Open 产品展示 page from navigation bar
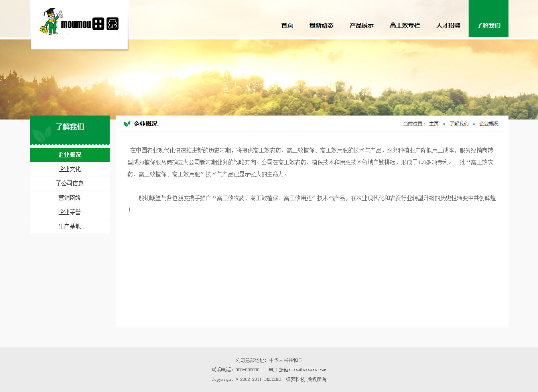 coord(362,25)
